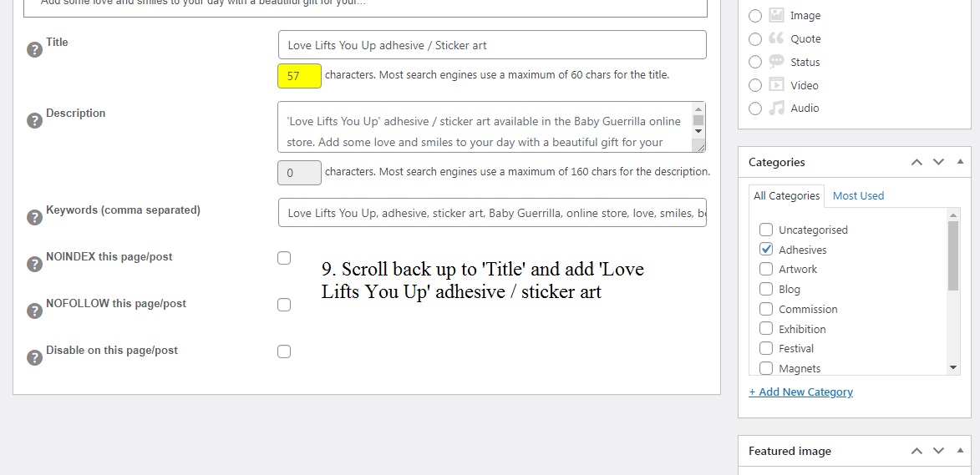The width and height of the screenshot is (980, 475).
Task: Select the Video post format radio
Action: 755,85
